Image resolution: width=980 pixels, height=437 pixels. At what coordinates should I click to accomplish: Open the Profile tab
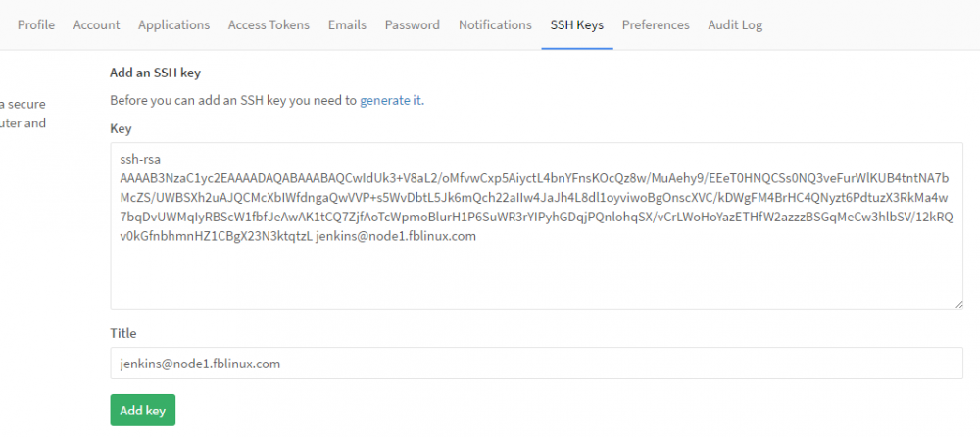(36, 24)
